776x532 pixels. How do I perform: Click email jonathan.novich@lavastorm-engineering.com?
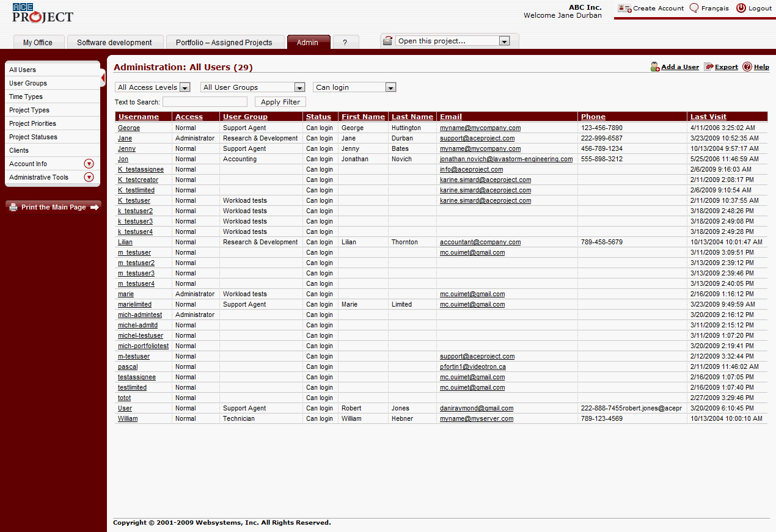pyautogui.click(x=506, y=159)
